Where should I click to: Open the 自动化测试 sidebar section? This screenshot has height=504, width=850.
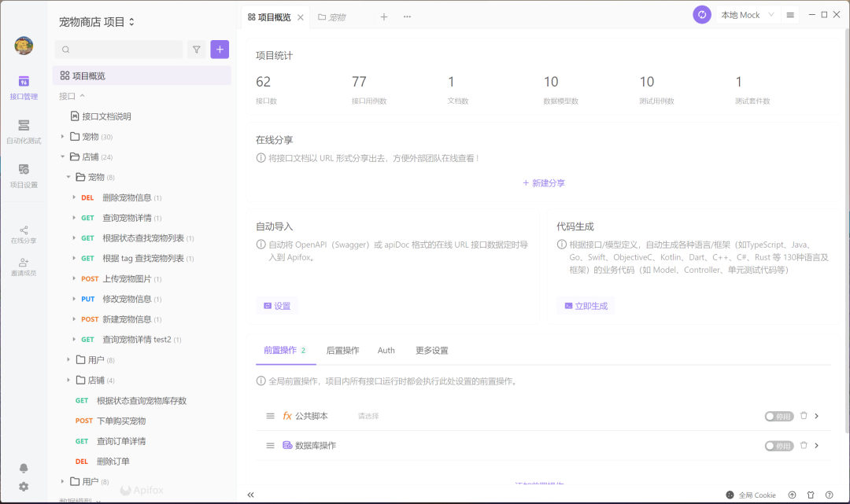(x=24, y=132)
